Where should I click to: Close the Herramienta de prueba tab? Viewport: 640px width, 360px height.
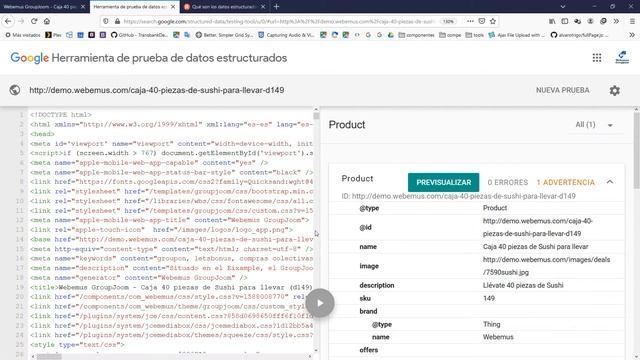tap(173, 7)
